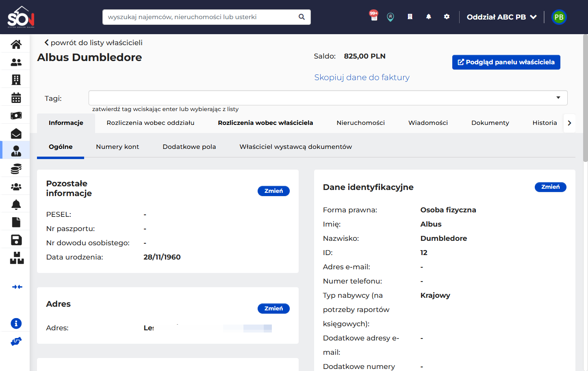Screen dimensions: 588x371
Task: Open the 99+ notifications list icon
Action: pos(374,16)
